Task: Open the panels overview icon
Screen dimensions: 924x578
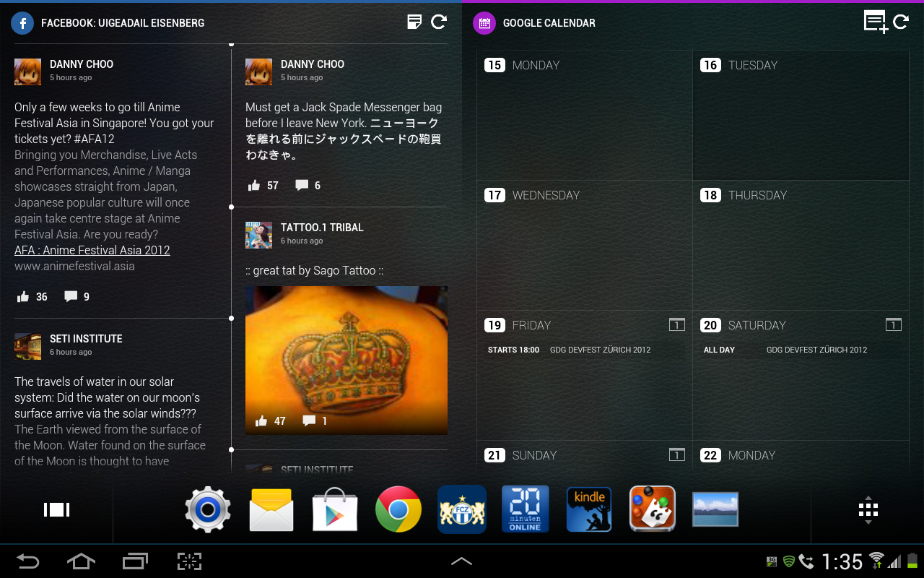Action: pos(56,509)
